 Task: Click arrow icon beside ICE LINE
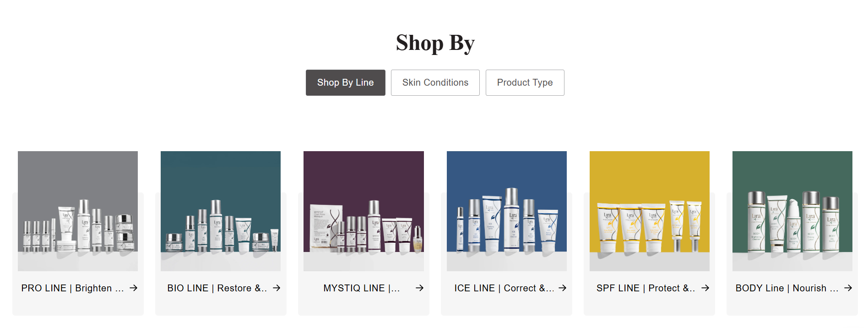click(x=563, y=288)
